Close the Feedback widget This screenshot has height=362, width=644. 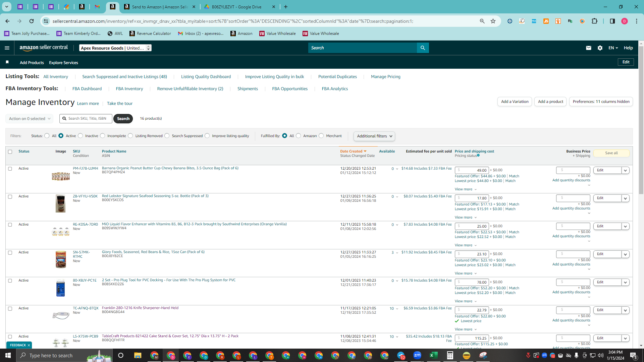[x=29, y=345]
